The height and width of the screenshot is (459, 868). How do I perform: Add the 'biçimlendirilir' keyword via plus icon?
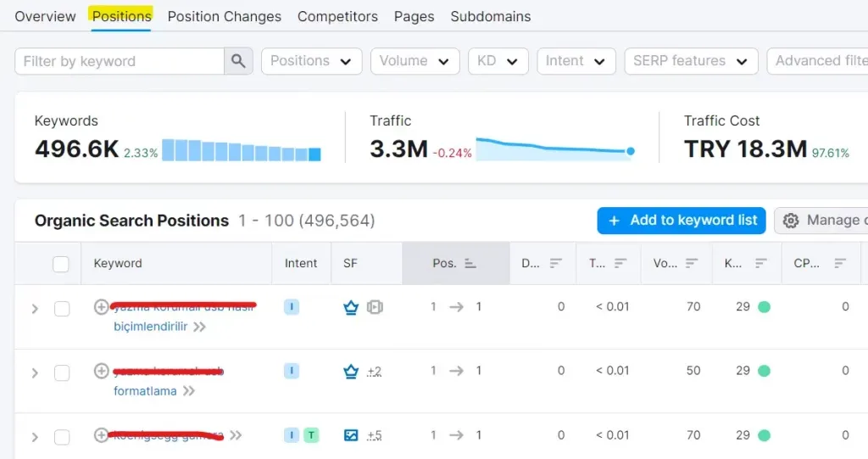click(x=101, y=306)
